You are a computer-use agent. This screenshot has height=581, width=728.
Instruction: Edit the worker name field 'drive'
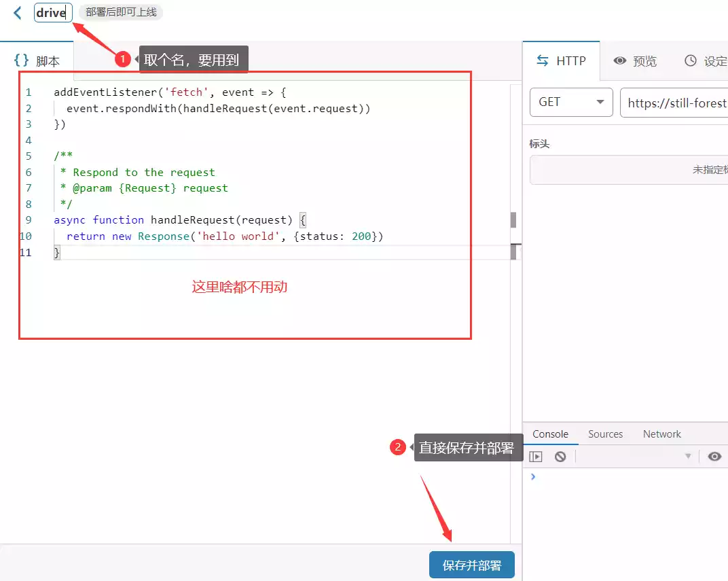click(x=53, y=12)
